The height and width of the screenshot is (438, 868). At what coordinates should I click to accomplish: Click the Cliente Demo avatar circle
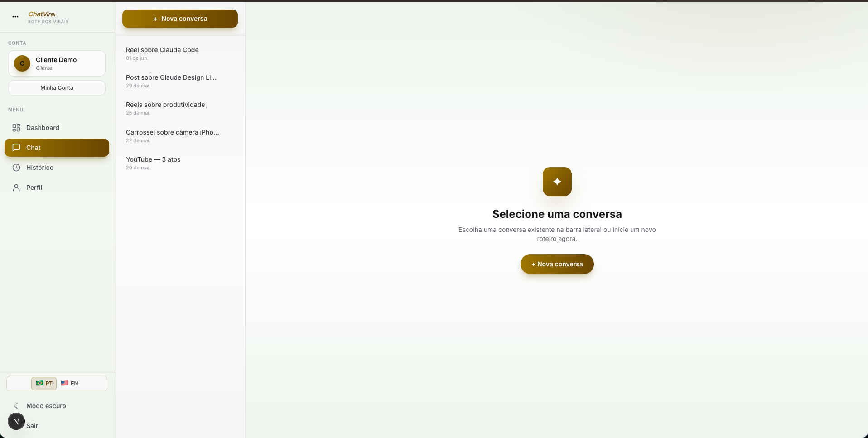click(22, 63)
